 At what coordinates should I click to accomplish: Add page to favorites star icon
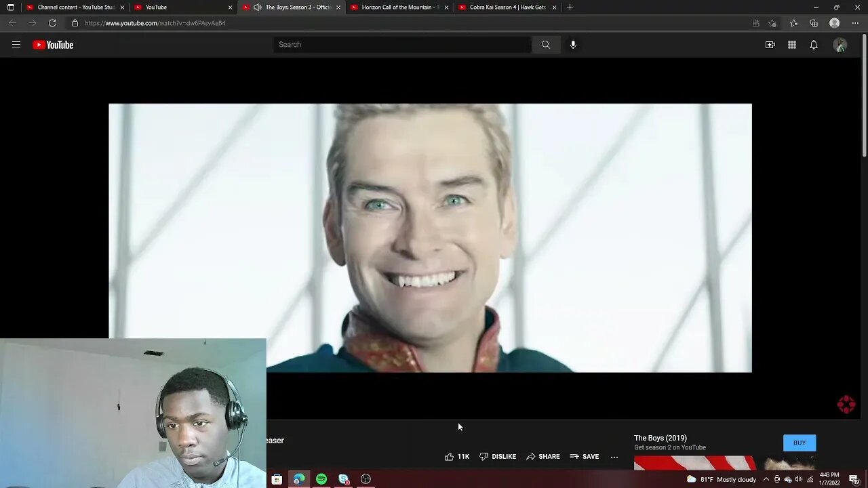[772, 23]
